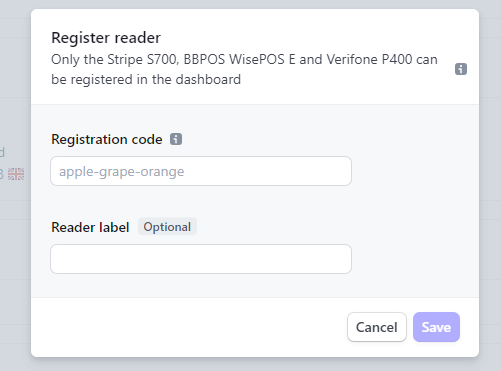Focus the Reader label input field
Screen dimensions: 501x371
click(x=201, y=259)
